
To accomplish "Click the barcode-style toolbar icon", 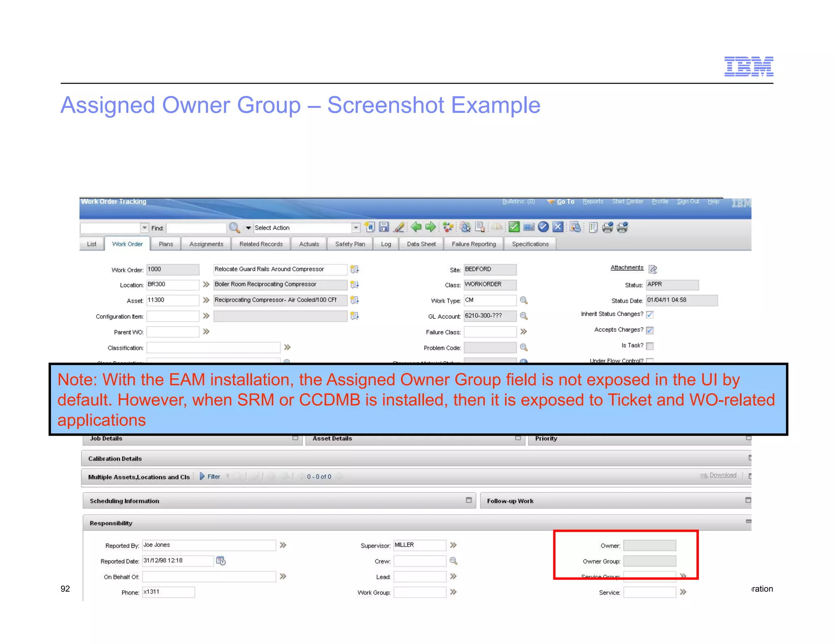I will [529, 227].
